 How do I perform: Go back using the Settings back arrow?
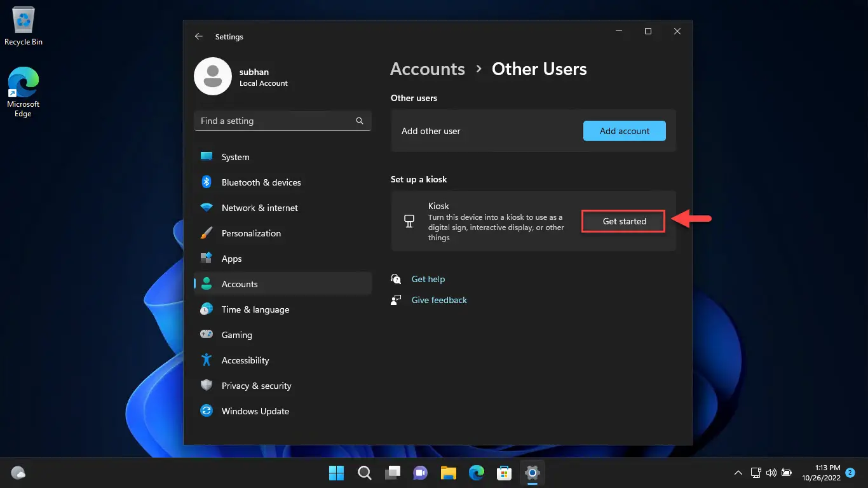tap(199, 37)
